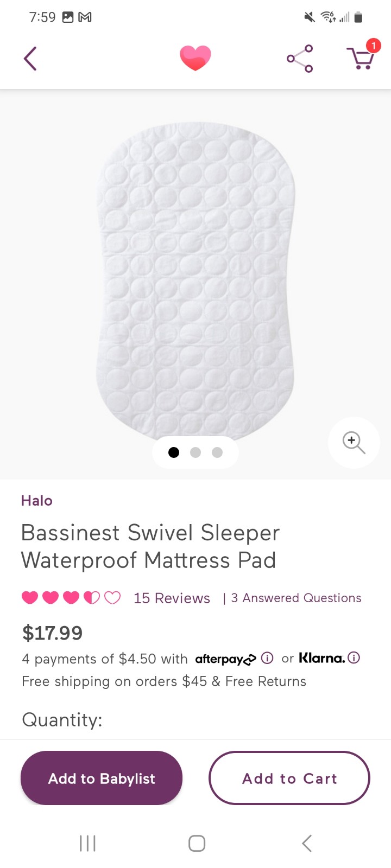391x868 pixels.
Task: Open the Babylist heart logo
Action: pos(195,58)
